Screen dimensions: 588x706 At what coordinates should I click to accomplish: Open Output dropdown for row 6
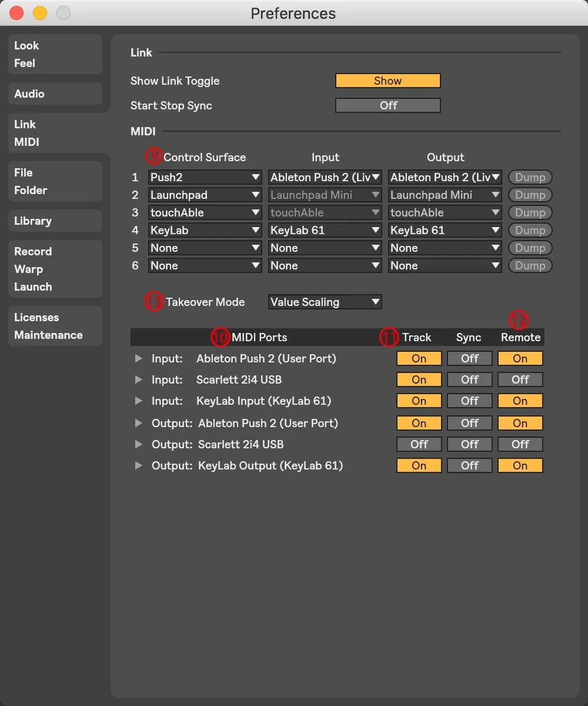pyautogui.click(x=445, y=265)
